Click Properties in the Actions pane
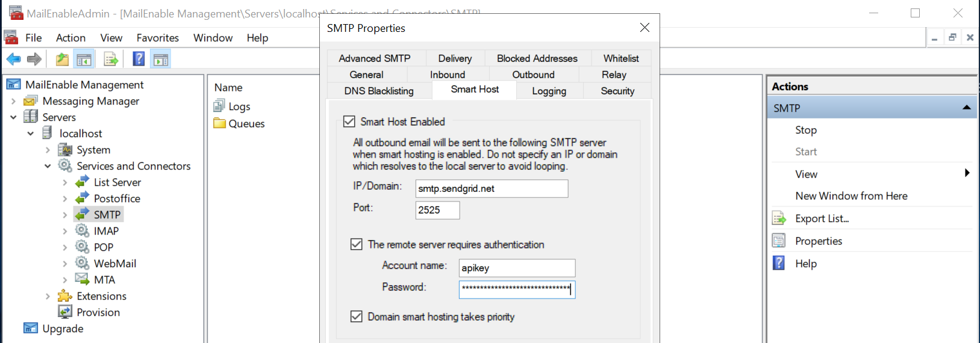This screenshot has width=980, height=343. 819,241
